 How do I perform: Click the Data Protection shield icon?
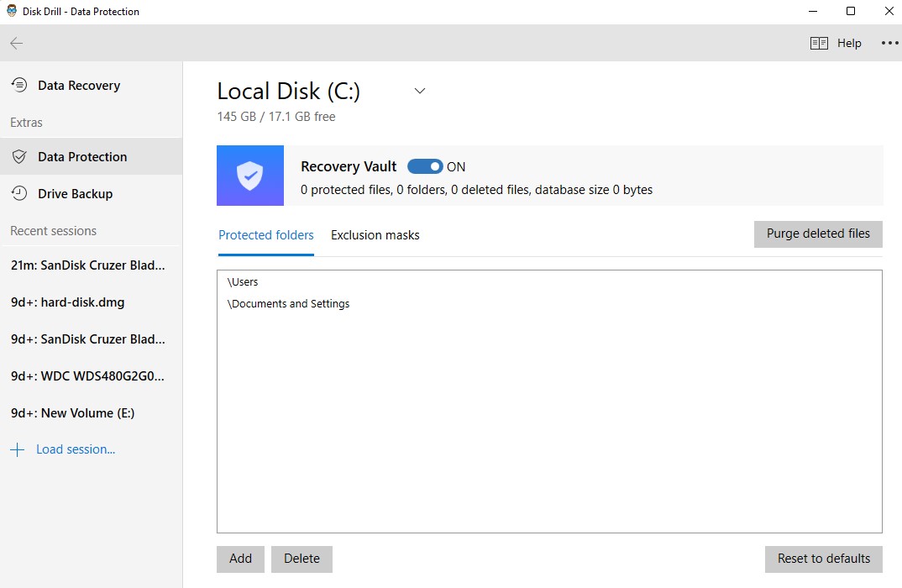(19, 156)
